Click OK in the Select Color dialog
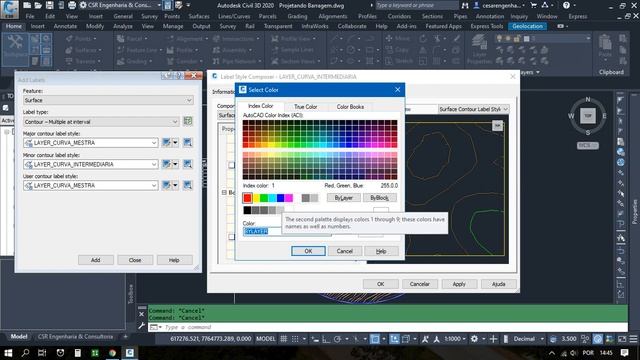640x360 pixels. pos(308,251)
